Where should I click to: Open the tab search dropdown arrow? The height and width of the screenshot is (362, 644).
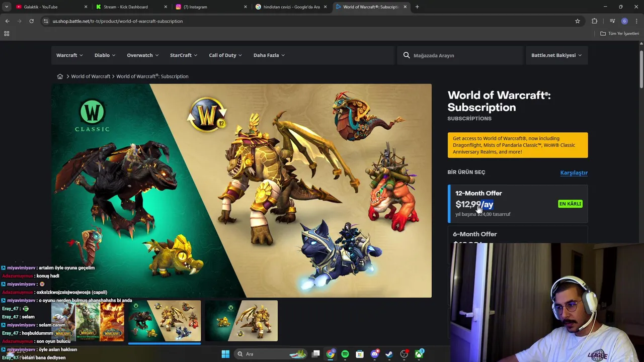[x=7, y=7]
